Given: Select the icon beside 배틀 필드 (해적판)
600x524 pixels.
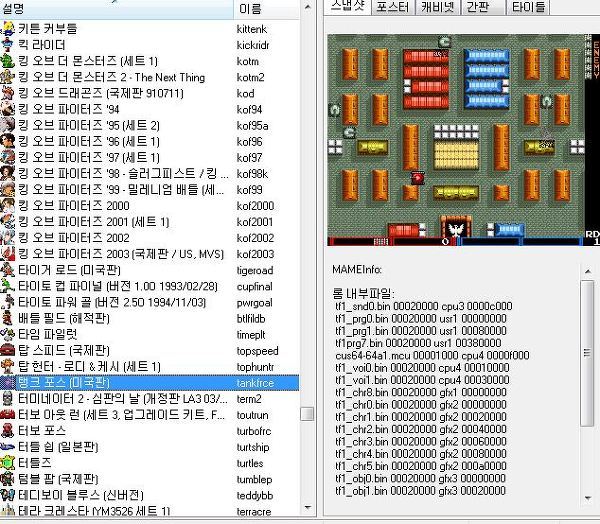Looking at the screenshot, I should 8,318.
